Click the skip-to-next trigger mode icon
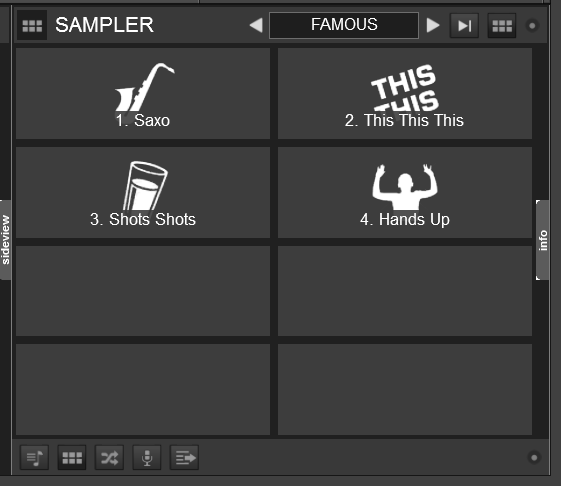 point(464,25)
